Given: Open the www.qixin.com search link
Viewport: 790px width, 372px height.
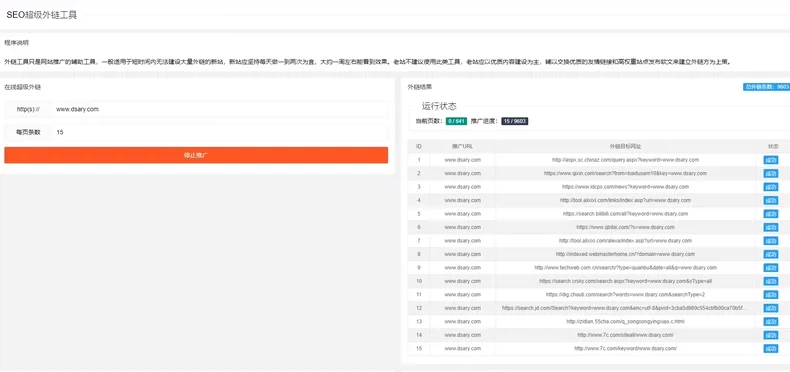Looking at the screenshot, I should click(x=625, y=173).
